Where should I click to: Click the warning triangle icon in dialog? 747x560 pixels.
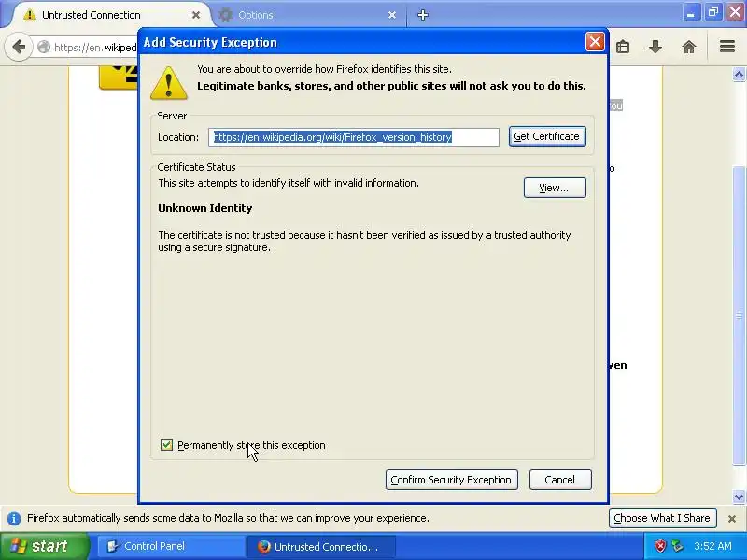tap(169, 83)
